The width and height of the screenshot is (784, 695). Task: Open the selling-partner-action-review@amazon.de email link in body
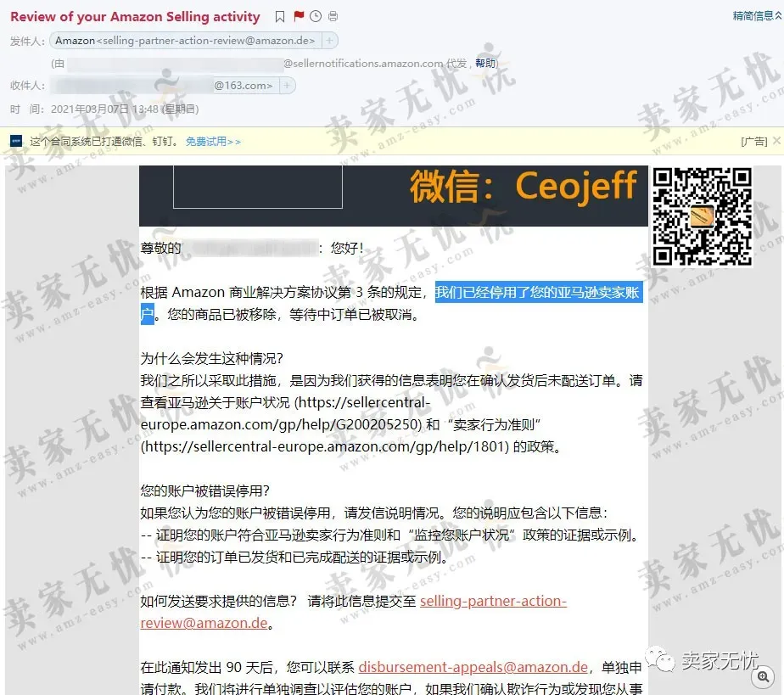pos(354,612)
